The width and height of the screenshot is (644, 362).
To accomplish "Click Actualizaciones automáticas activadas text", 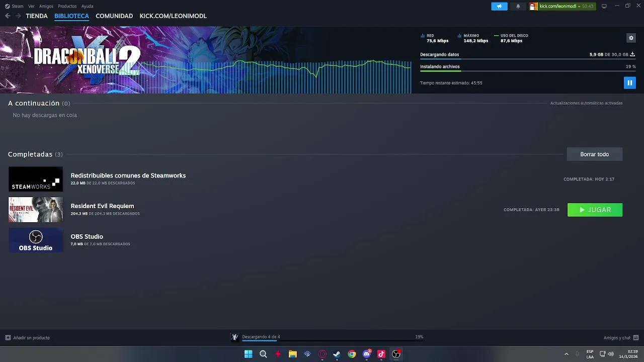I will click(x=586, y=103).
